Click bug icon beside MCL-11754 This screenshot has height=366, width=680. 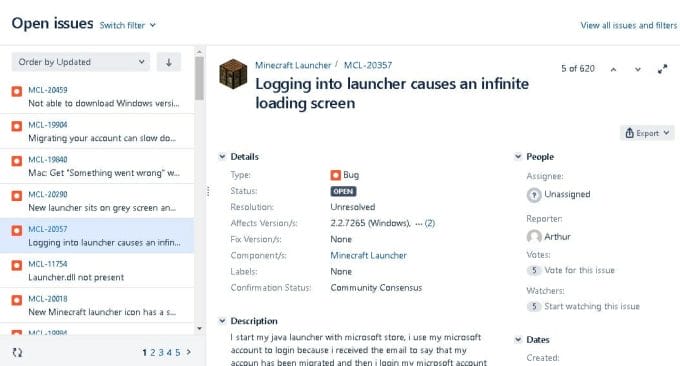pos(16,265)
